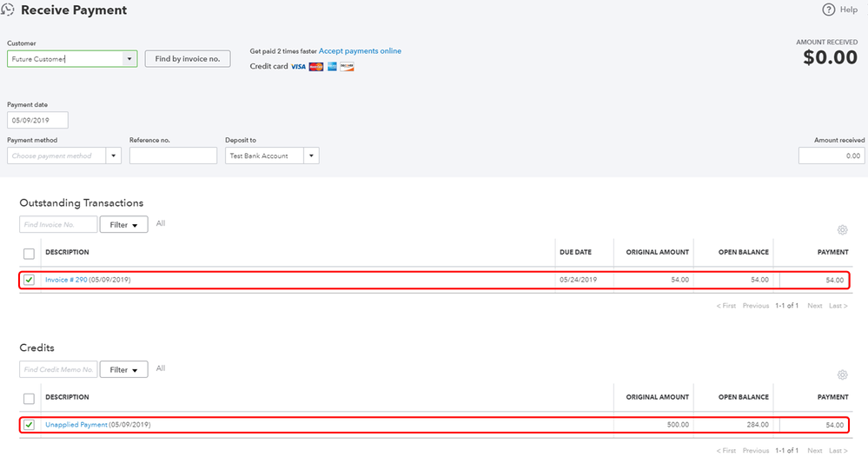Screen dimensions: 868x457
Task: Expand the Deposit to dropdown arrow
Action: click(311, 156)
